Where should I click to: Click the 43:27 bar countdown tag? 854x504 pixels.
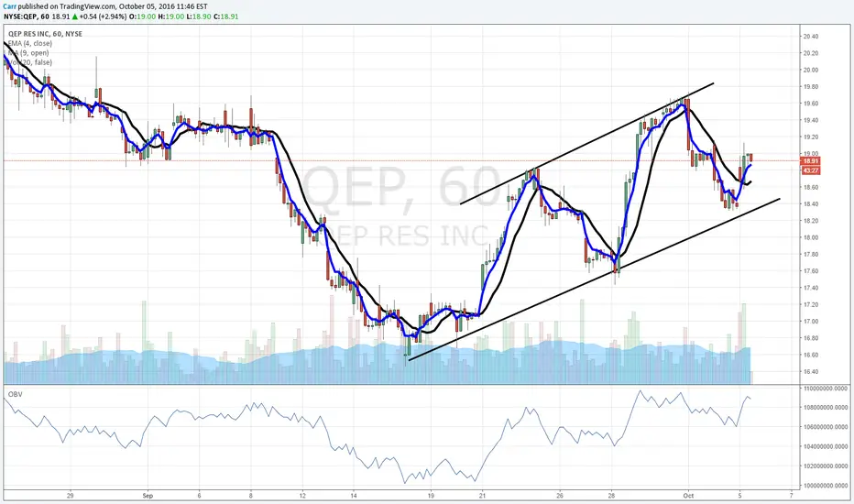(x=810, y=170)
